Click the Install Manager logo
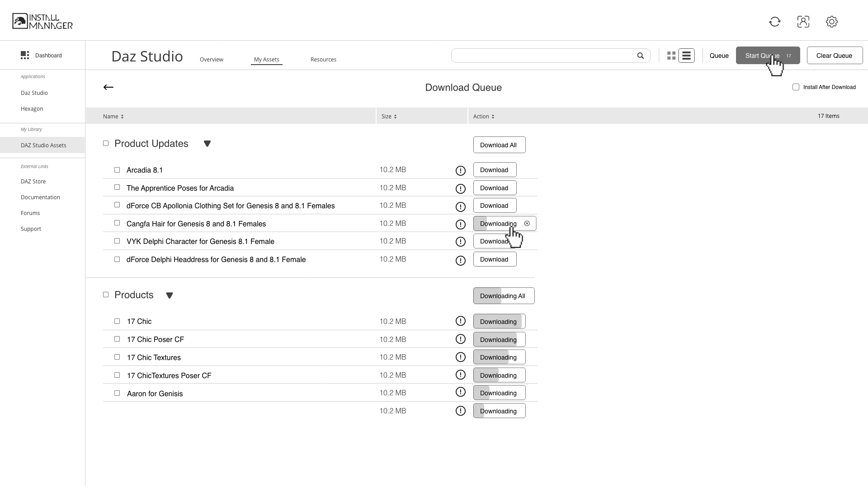 pos(42,21)
